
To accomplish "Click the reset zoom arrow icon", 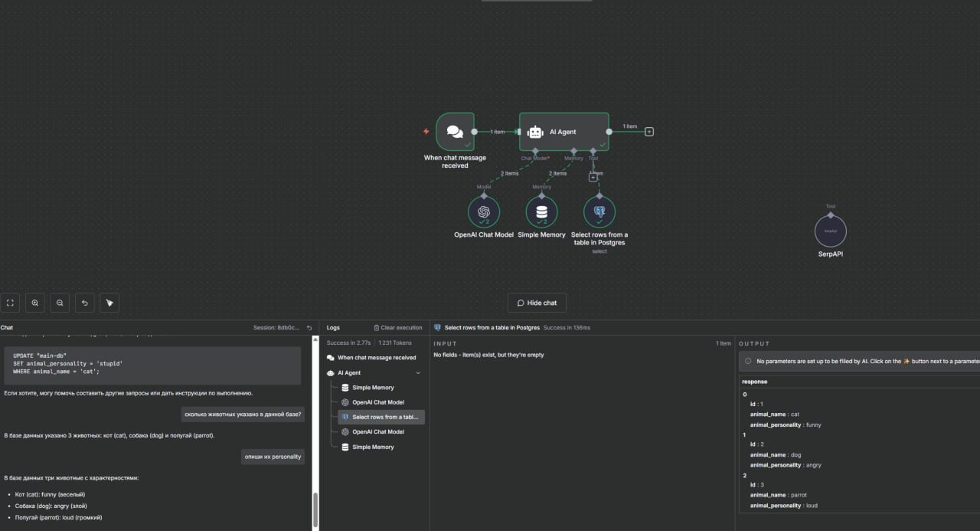I will click(x=85, y=303).
